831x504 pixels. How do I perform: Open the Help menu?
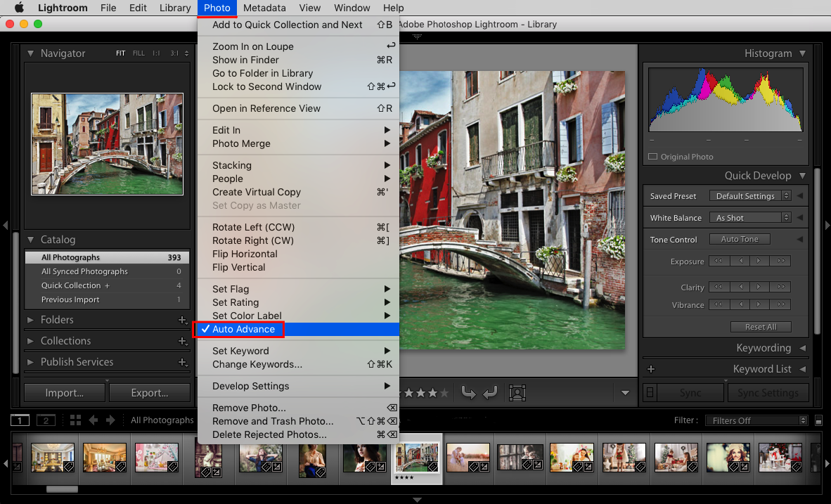tap(393, 8)
